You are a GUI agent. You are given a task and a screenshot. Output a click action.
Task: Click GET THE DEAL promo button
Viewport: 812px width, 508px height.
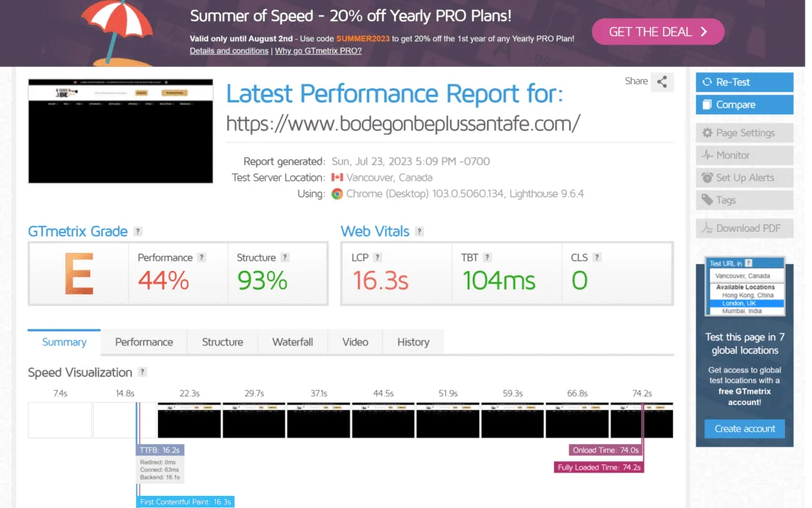tap(658, 32)
